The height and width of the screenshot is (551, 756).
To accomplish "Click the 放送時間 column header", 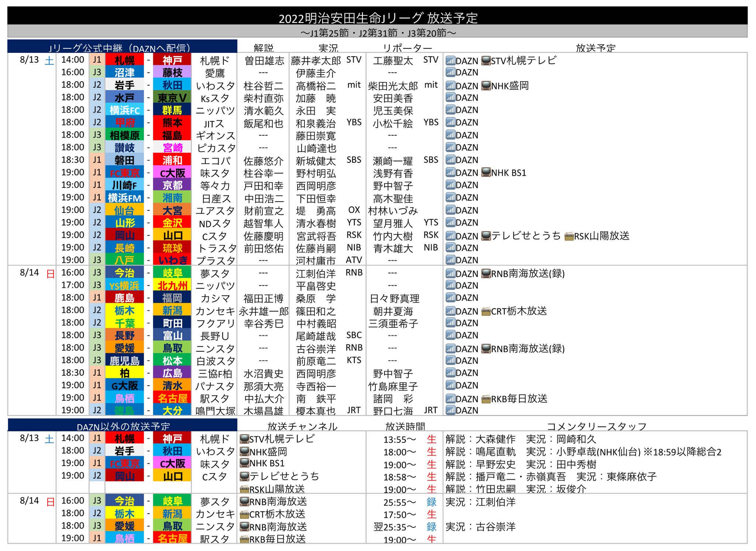I will click(x=405, y=427).
